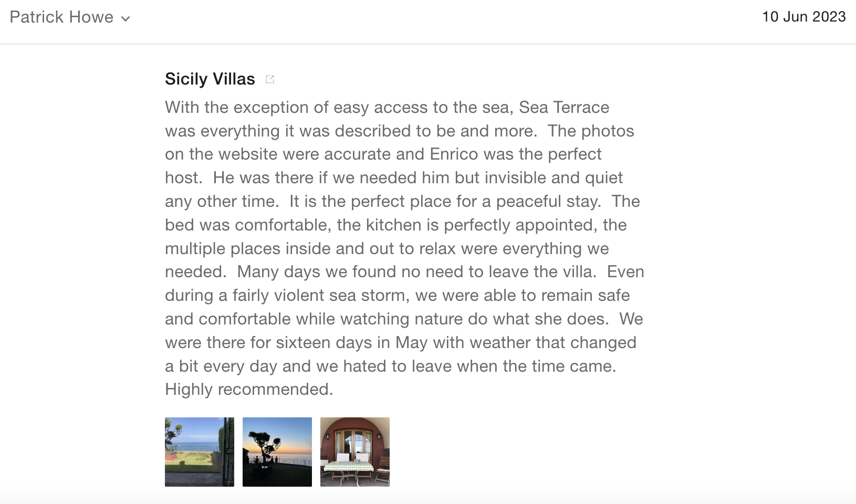This screenshot has width=856, height=504.
Task: Click the 10 Jun 2023 date
Action: point(803,17)
